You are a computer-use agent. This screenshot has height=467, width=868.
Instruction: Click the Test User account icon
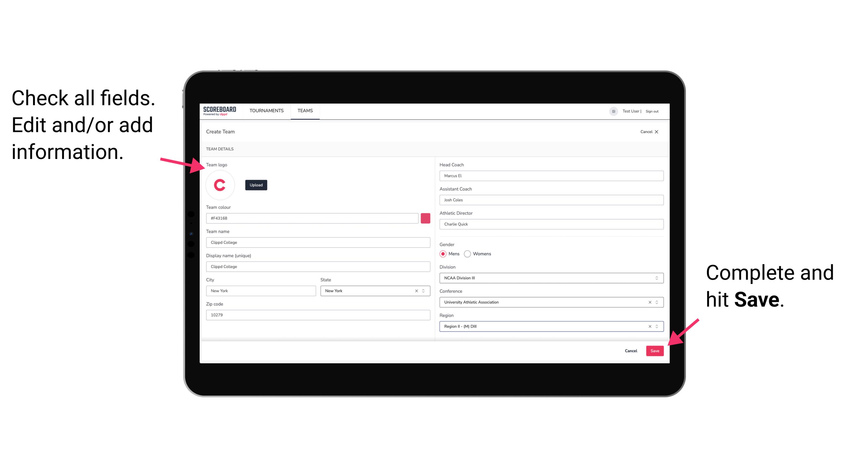(612, 111)
